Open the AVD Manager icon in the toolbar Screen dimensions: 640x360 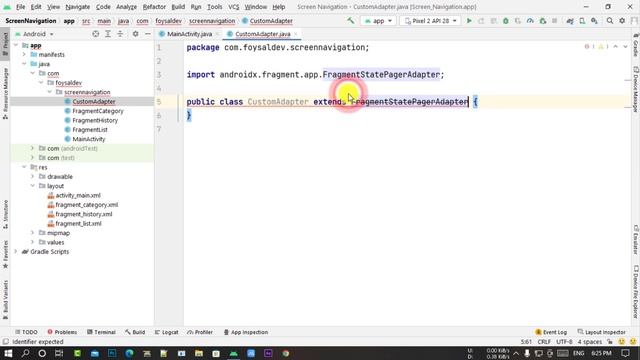coord(582,20)
